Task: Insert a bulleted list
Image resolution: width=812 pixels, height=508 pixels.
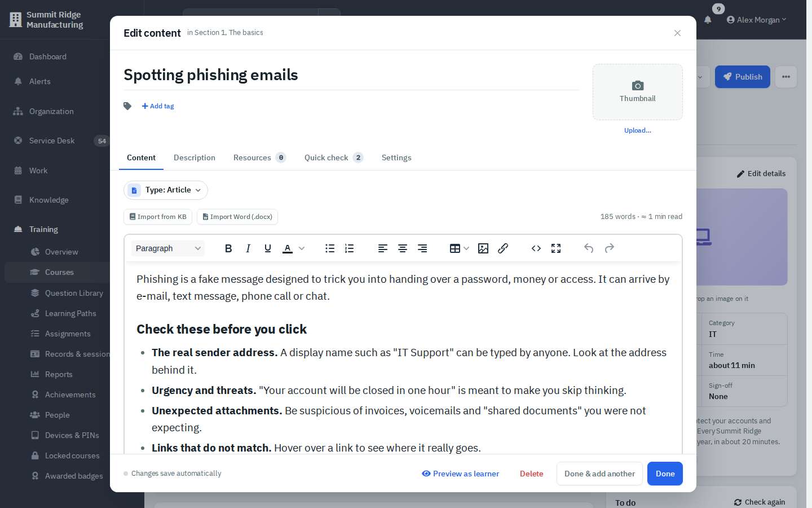Action: coord(330,248)
